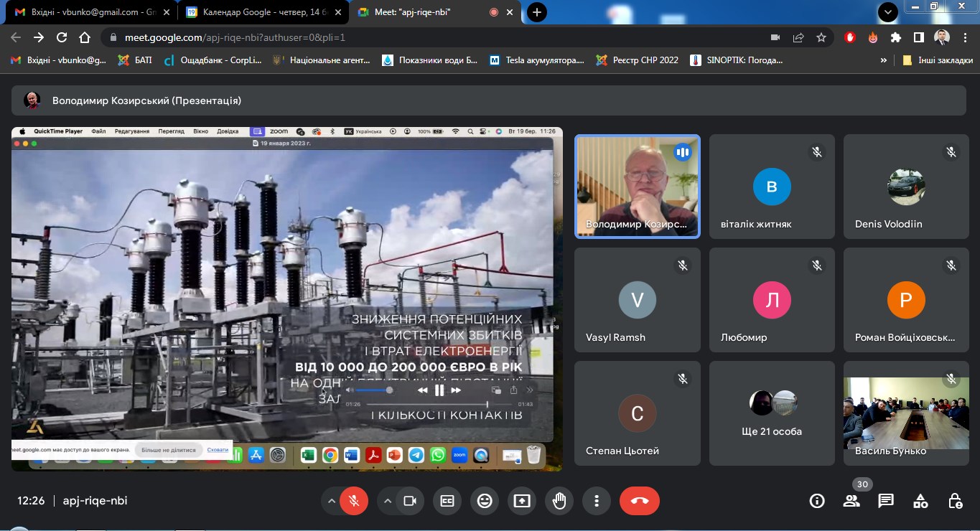Select the віталік житняк participant tile

click(x=772, y=187)
